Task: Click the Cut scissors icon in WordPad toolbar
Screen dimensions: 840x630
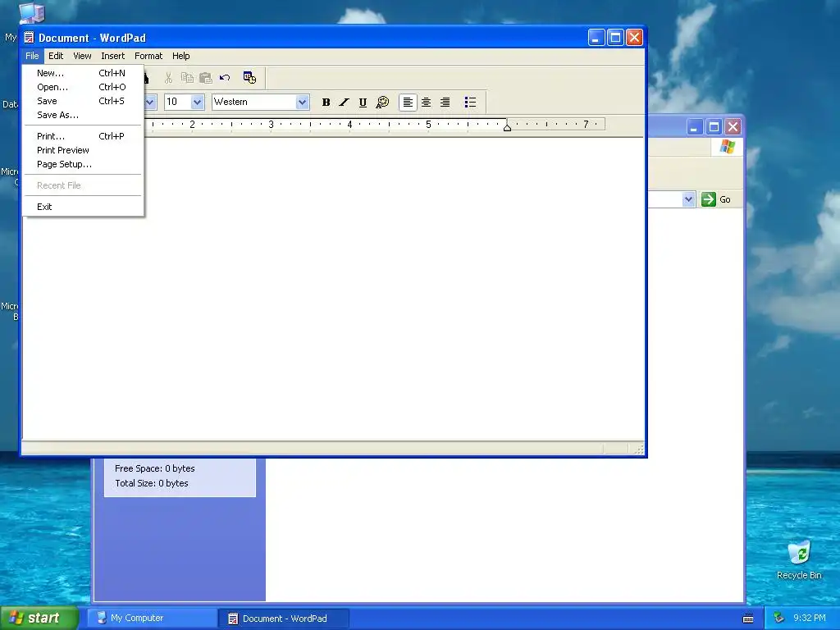Action: coord(168,78)
